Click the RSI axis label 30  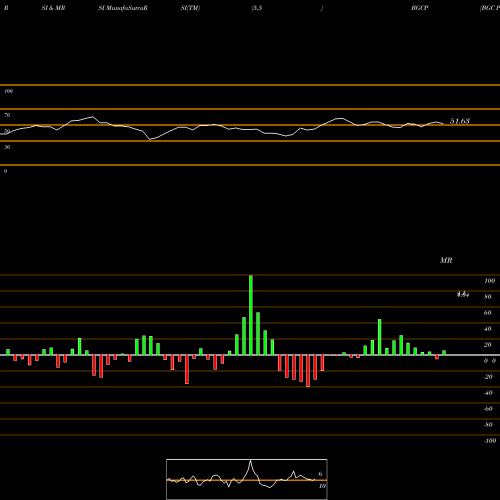coord(7,147)
